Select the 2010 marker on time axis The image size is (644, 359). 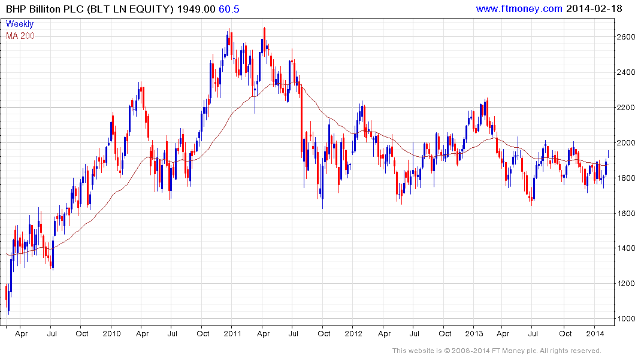pyautogui.click(x=111, y=333)
